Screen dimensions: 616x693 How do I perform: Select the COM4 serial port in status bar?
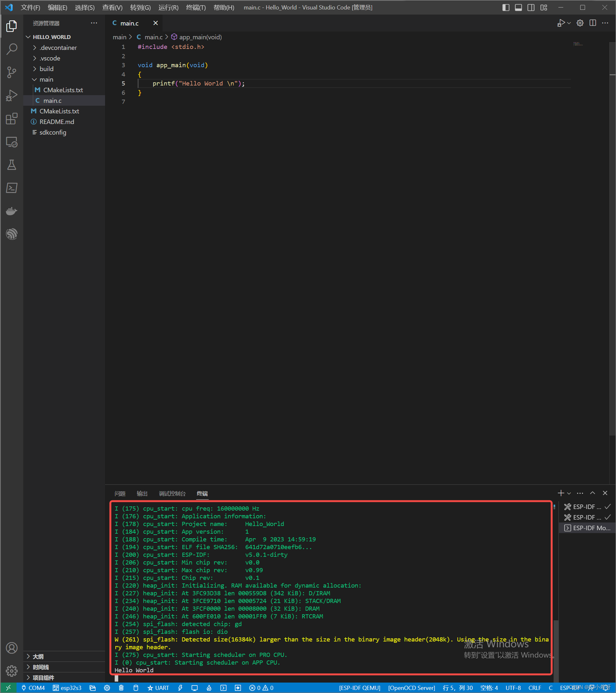33,687
